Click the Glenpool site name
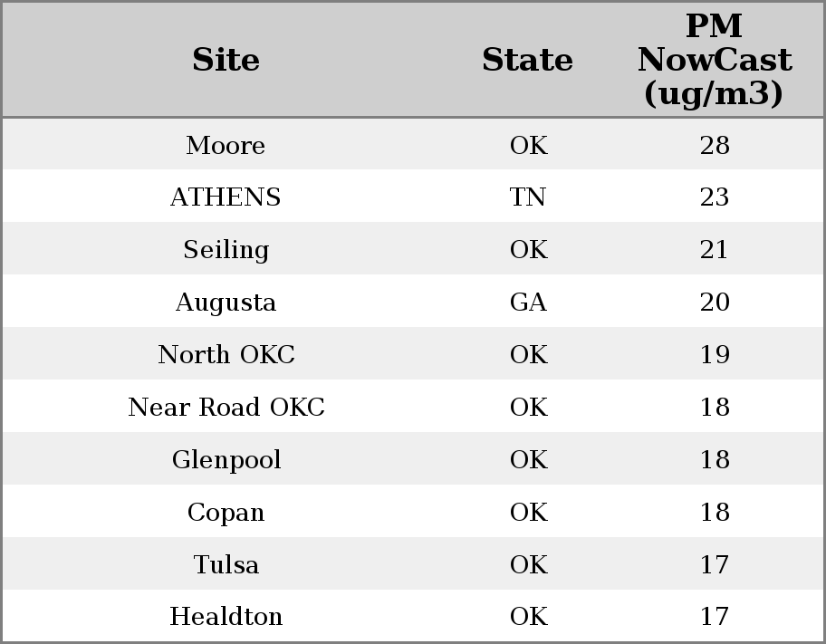This screenshot has width=826, height=644. 226,460
